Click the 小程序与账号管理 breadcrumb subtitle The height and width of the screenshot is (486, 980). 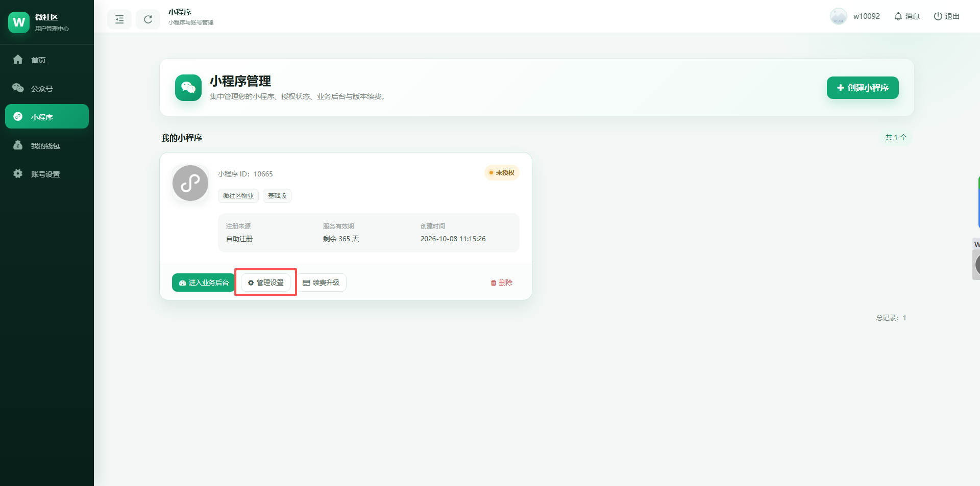click(x=191, y=22)
